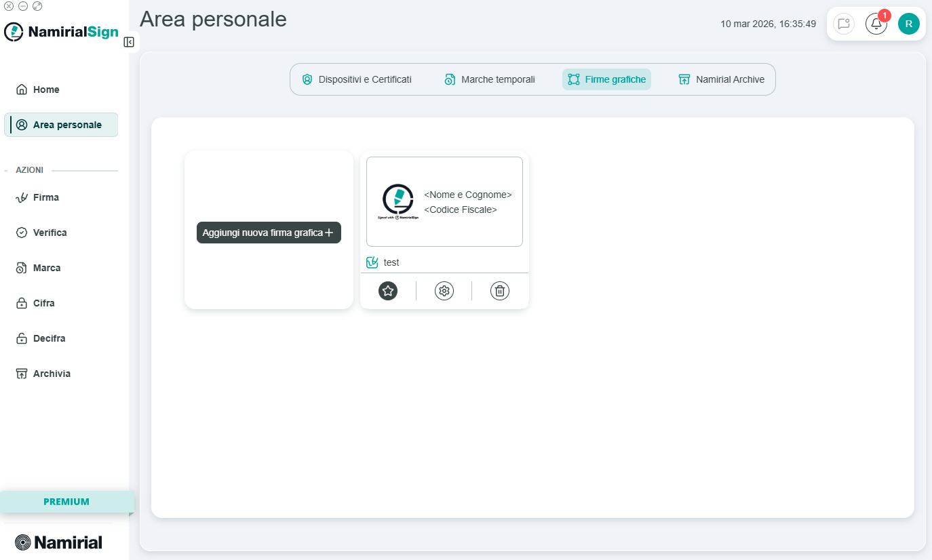Delete test signature with trash icon
932x560 pixels.
click(500, 291)
